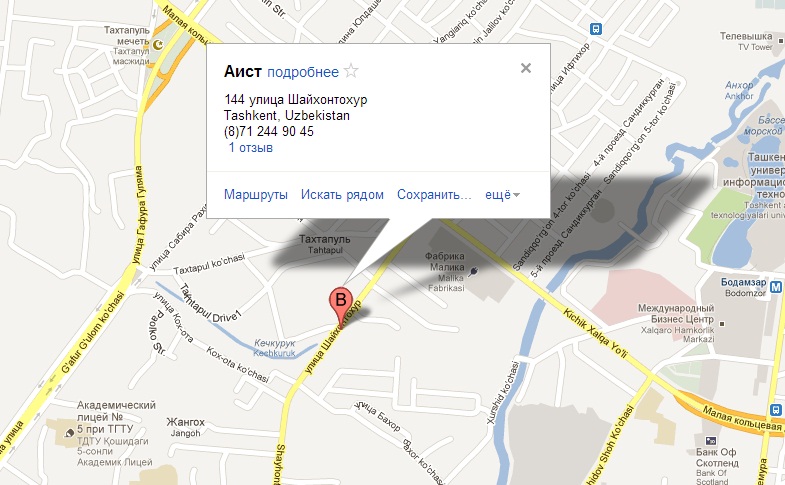
Task: Click the Международный Бизнес Центр marker
Action: [x=721, y=324]
